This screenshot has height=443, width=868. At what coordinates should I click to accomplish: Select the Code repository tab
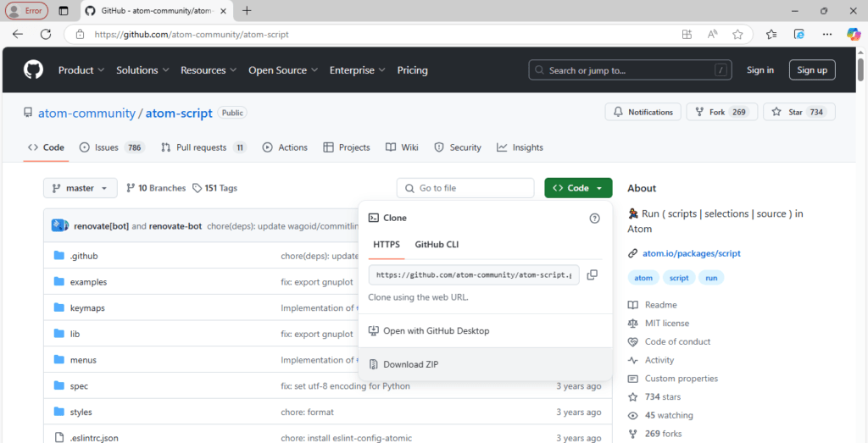pyautogui.click(x=46, y=147)
